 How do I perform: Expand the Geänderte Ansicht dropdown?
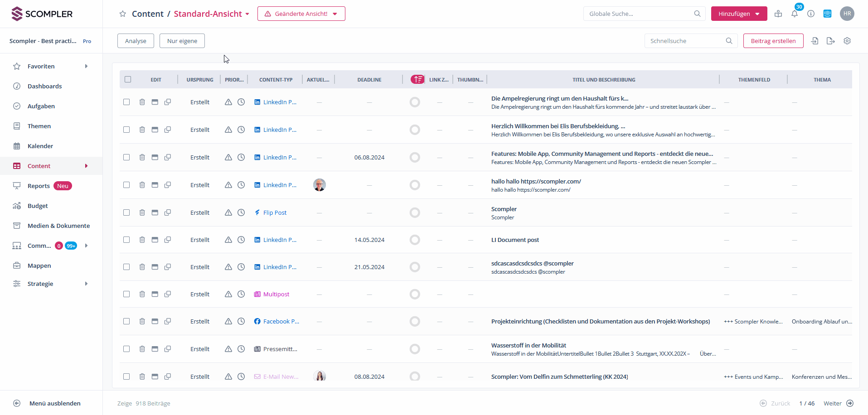pyautogui.click(x=301, y=14)
